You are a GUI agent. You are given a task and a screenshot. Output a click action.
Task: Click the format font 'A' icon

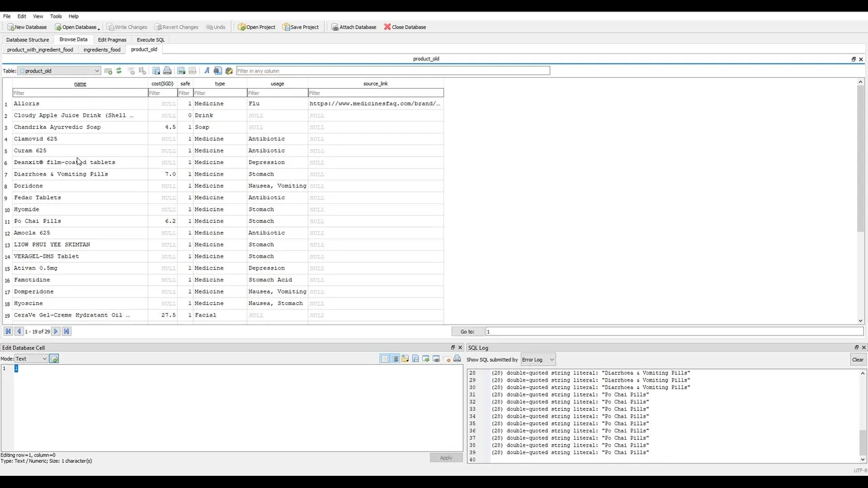pos(207,70)
